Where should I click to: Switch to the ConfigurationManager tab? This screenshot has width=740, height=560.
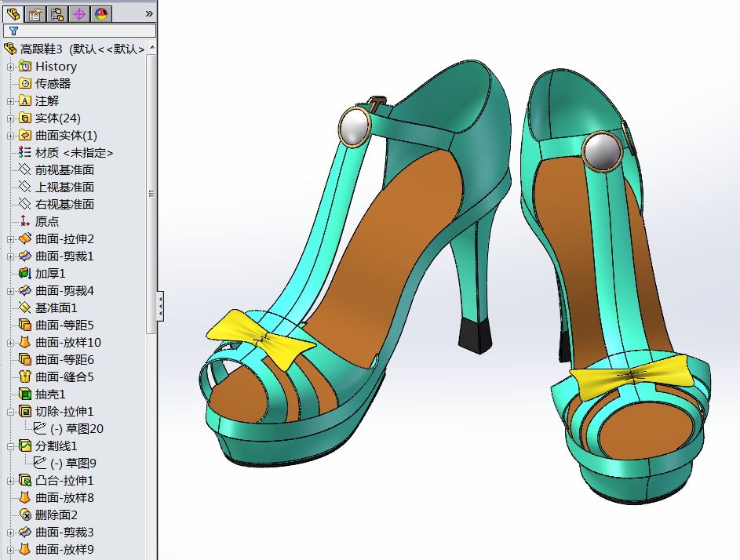57,13
